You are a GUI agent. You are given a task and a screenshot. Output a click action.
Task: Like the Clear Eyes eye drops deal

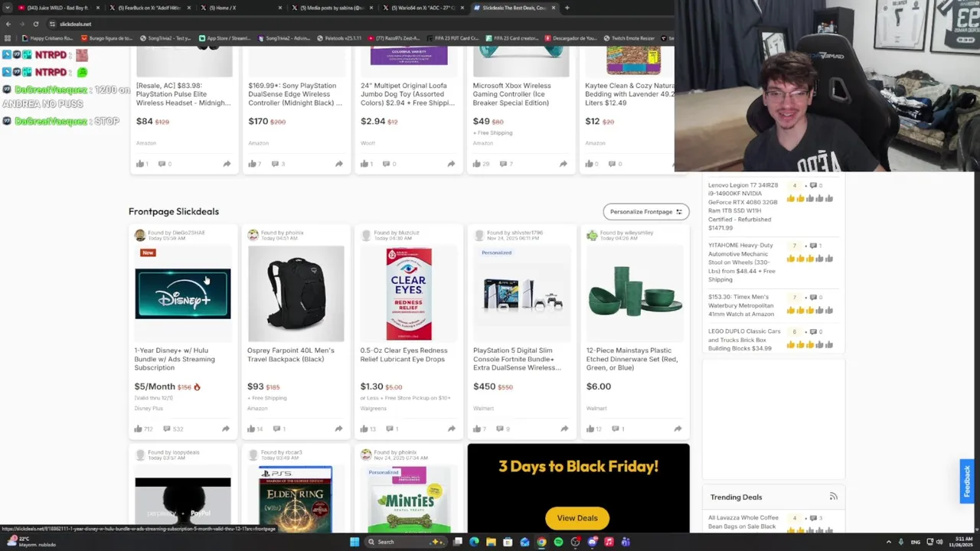pos(364,429)
